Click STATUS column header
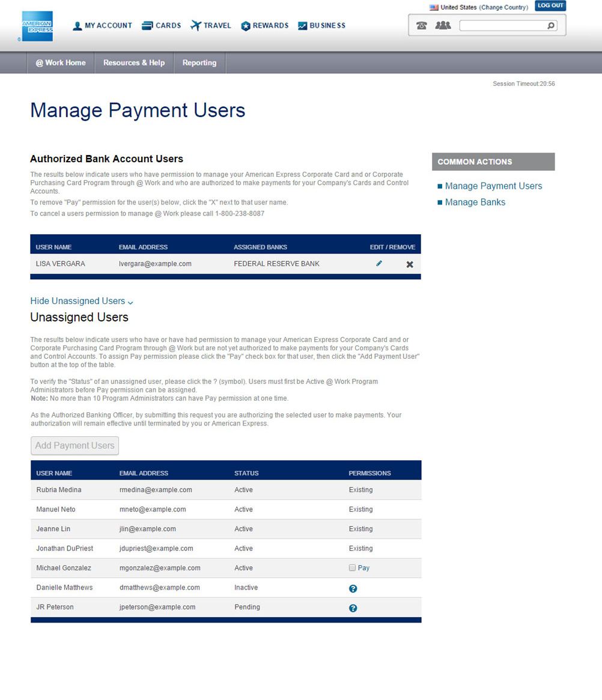This screenshot has height=700, width=602. pos(246,473)
